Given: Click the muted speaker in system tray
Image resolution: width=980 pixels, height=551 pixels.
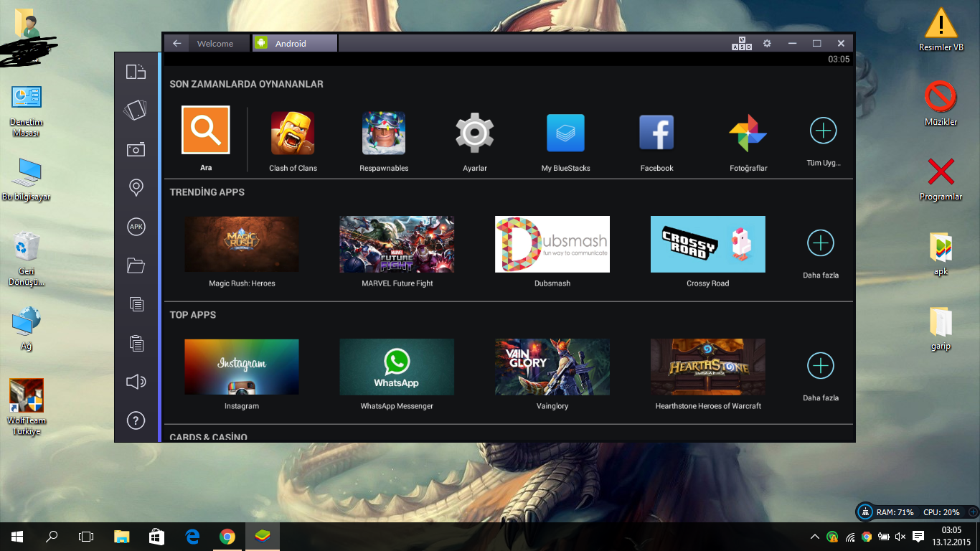Looking at the screenshot, I should click(900, 537).
